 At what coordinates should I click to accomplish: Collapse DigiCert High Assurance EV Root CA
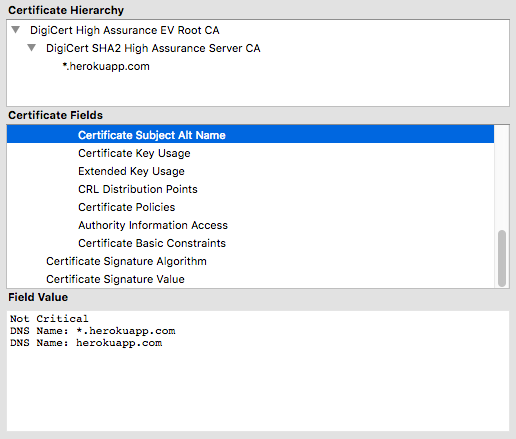15,30
